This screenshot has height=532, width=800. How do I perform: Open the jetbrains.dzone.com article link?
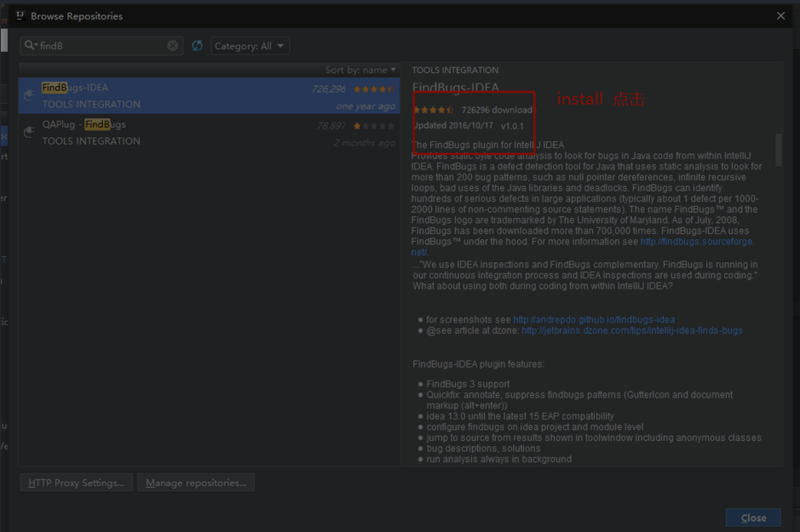coord(631,330)
